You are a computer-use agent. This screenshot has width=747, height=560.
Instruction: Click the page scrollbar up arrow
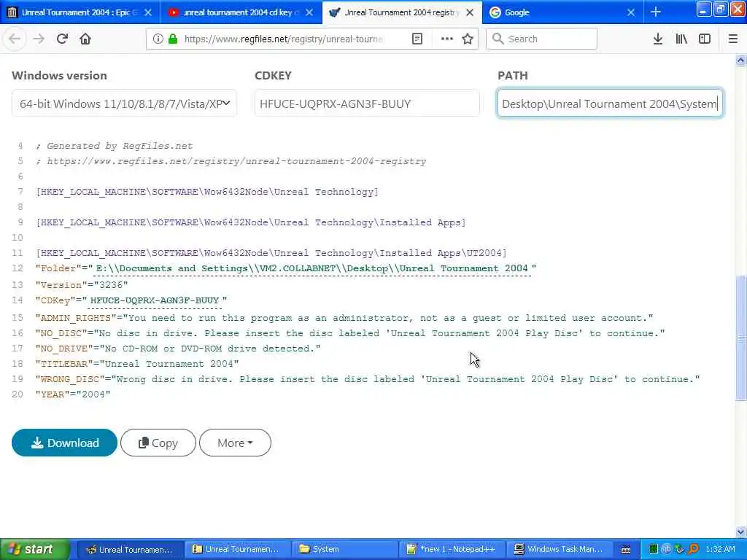740,60
